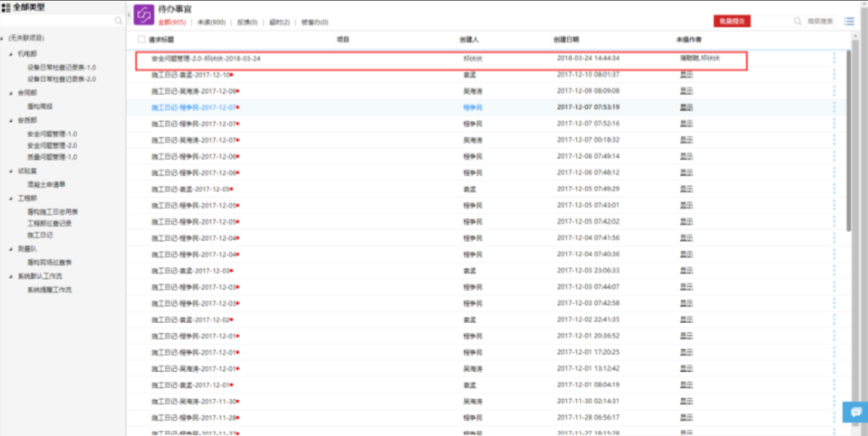Switch to the 全部(905) tab
This screenshot has width=868, height=436.
click(171, 23)
